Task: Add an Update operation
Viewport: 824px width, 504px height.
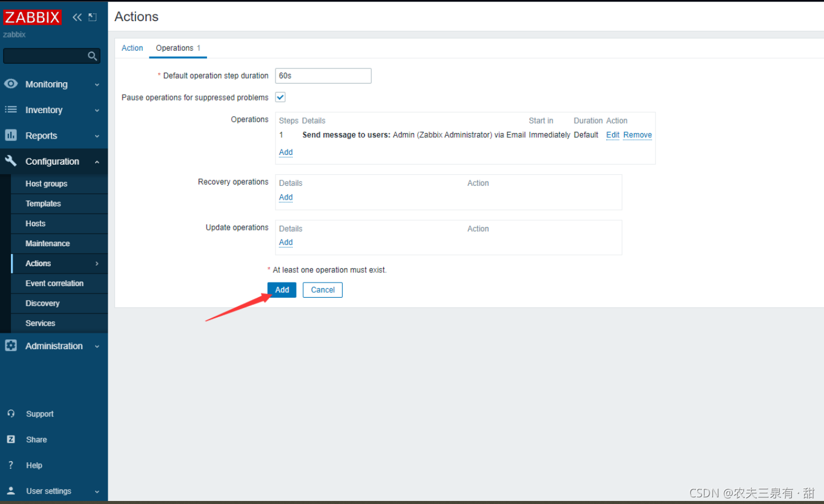Action: [286, 242]
